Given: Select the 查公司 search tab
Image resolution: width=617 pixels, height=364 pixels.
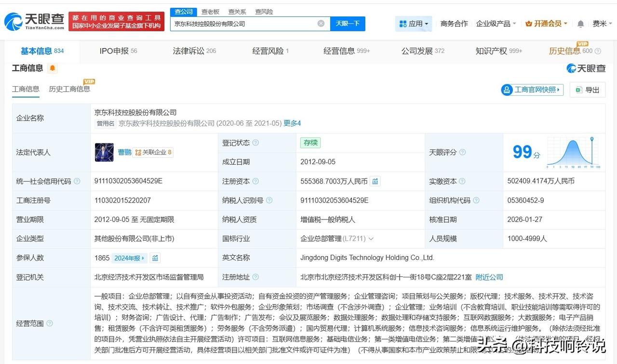Looking at the screenshot, I should tap(183, 12).
